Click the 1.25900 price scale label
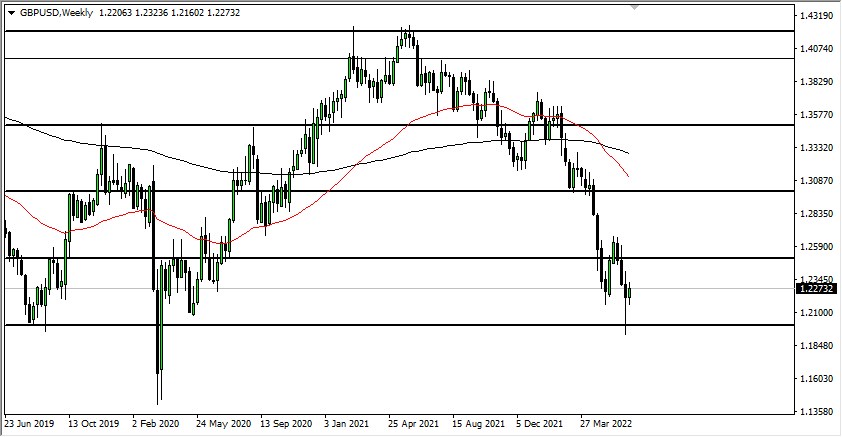This screenshot has height=437, width=842. [x=816, y=247]
